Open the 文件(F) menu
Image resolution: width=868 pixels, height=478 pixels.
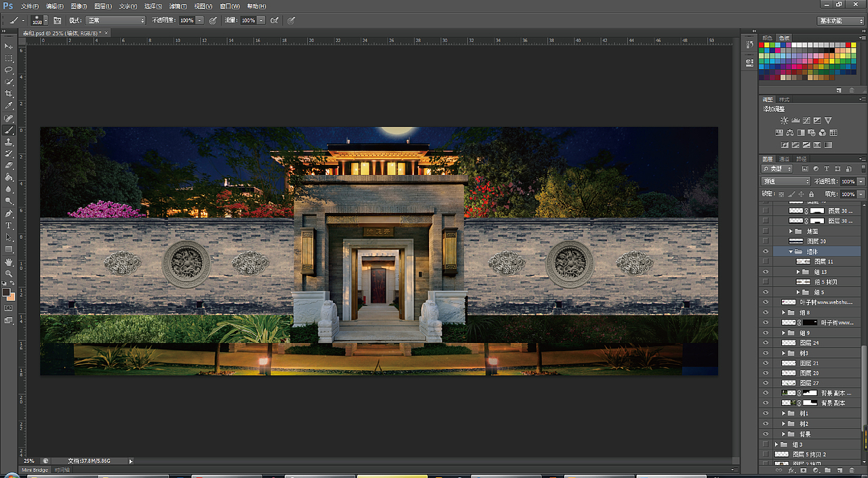coord(30,6)
